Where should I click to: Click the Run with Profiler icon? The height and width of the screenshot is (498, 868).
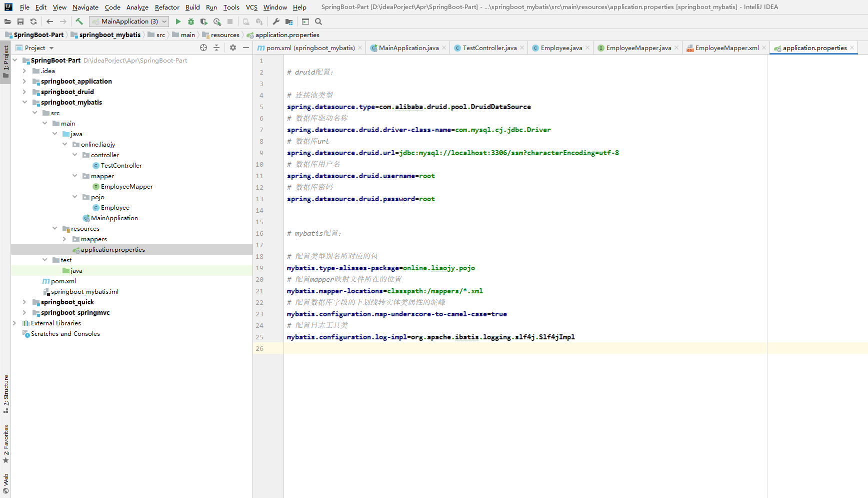[217, 22]
